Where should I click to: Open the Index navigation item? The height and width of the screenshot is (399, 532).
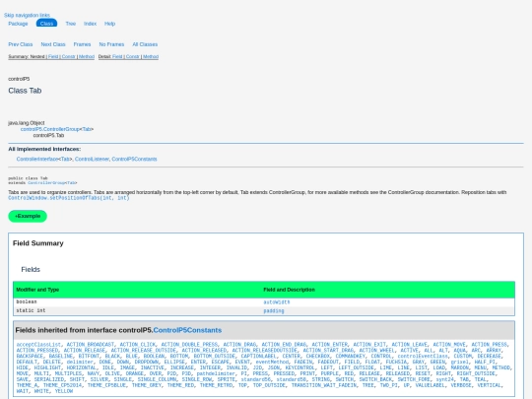tap(90, 24)
